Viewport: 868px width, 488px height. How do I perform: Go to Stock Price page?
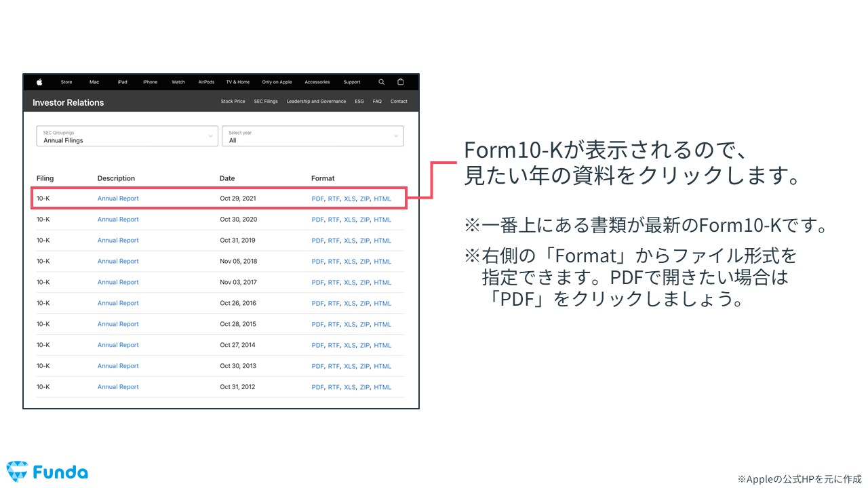click(x=233, y=102)
